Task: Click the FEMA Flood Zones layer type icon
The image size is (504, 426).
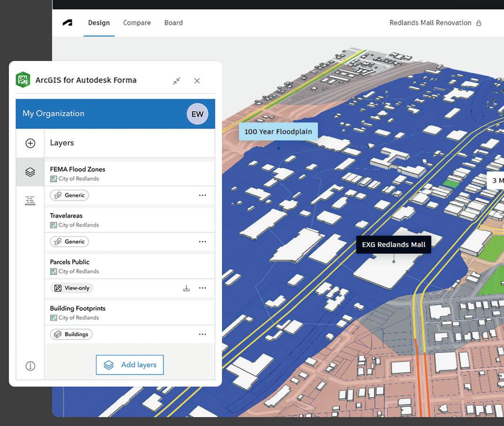Action: coord(53,179)
